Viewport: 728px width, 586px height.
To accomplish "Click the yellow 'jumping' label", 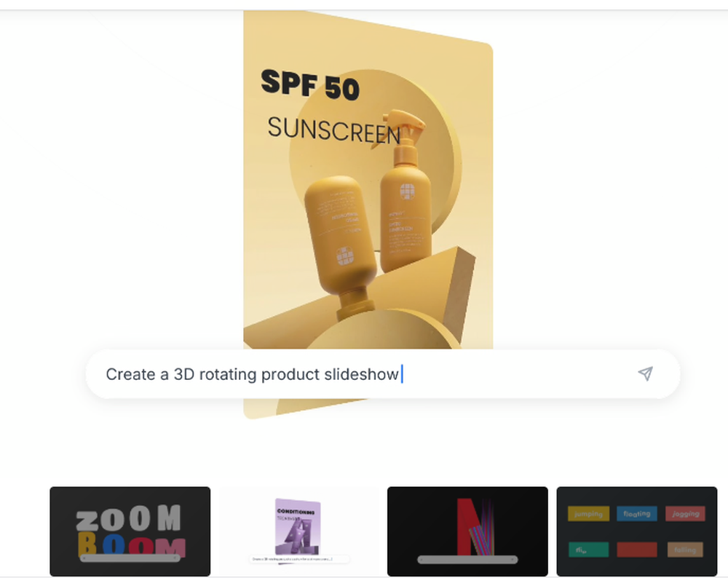I will click(588, 513).
